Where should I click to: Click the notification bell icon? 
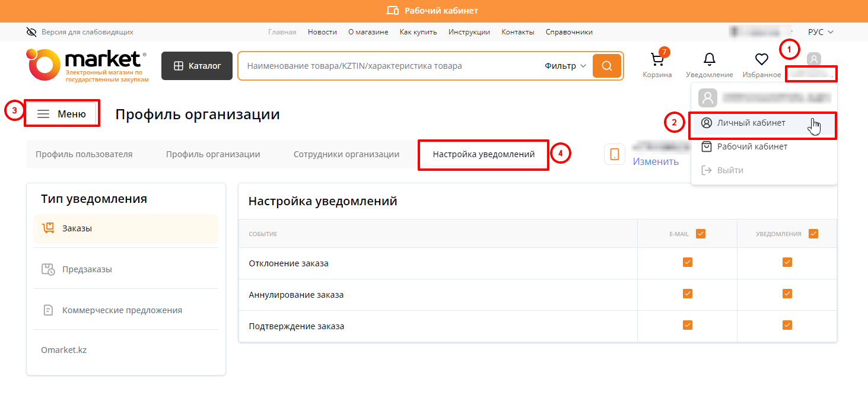point(709,59)
